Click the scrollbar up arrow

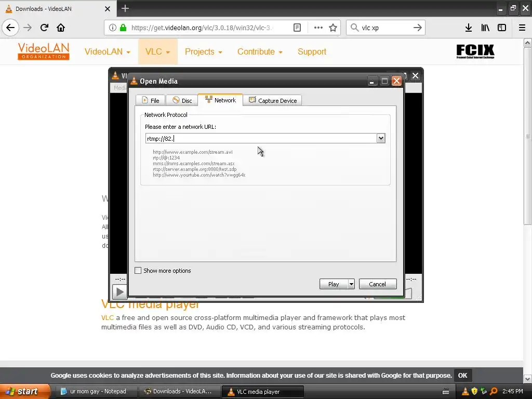coord(527,43)
